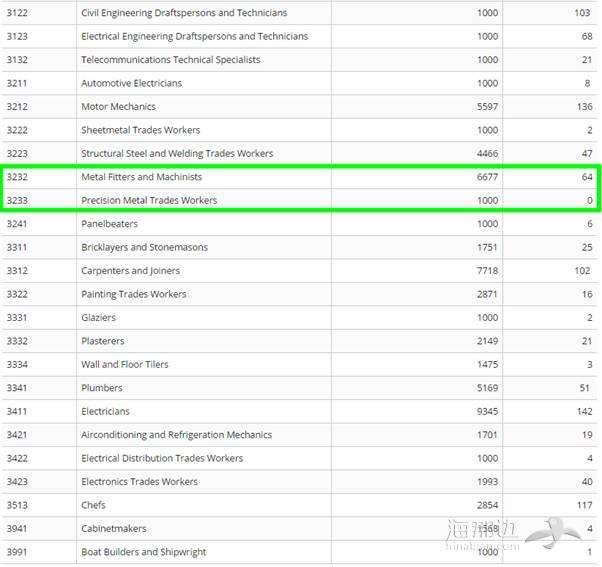Click "Precision Metal Trades Workers"

(x=149, y=200)
